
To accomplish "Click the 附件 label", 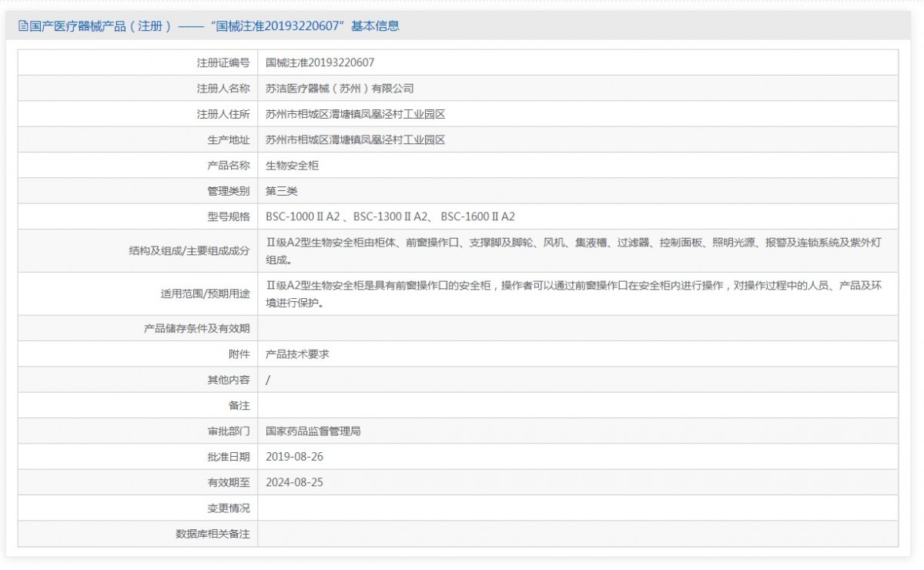I will [x=239, y=354].
